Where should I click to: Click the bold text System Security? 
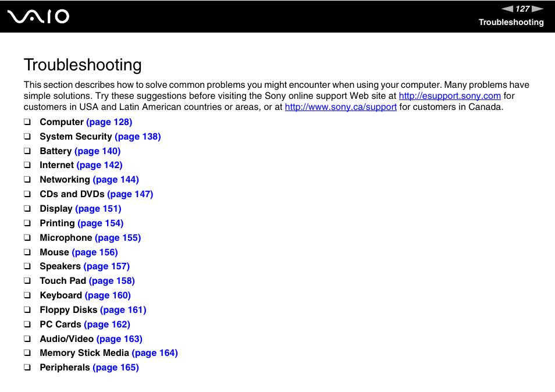tap(76, 137)
